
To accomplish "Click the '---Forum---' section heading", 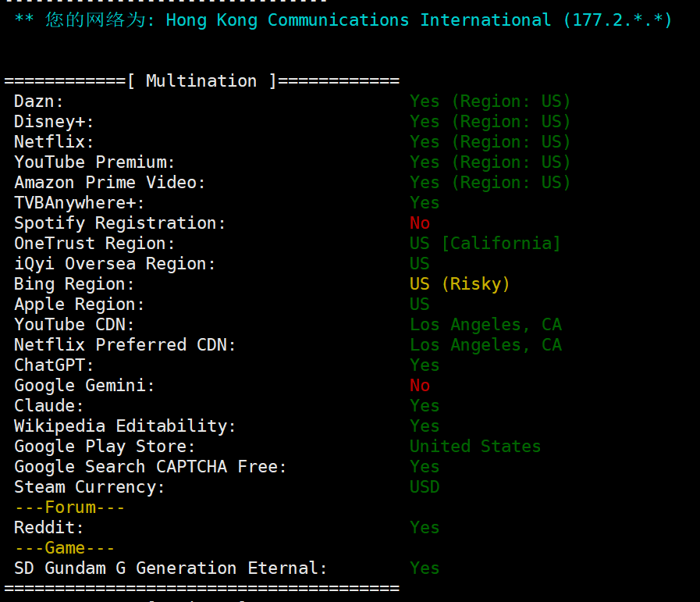I will (69, 508).
